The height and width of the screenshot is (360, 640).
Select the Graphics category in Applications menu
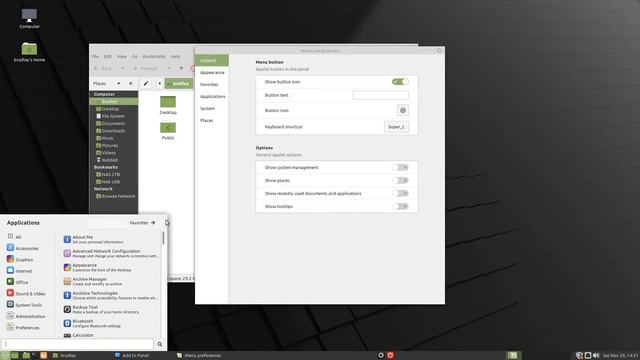20,260
